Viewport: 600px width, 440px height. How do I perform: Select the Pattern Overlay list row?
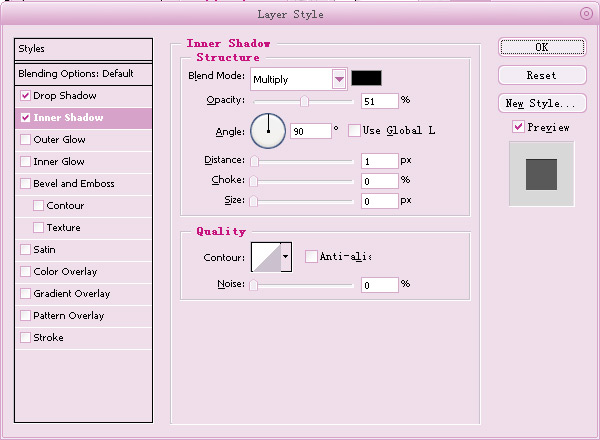[83, 315]
